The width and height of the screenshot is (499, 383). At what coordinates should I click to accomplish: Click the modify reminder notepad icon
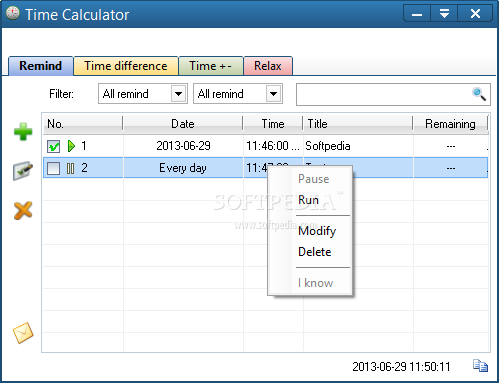pos(23,171)
